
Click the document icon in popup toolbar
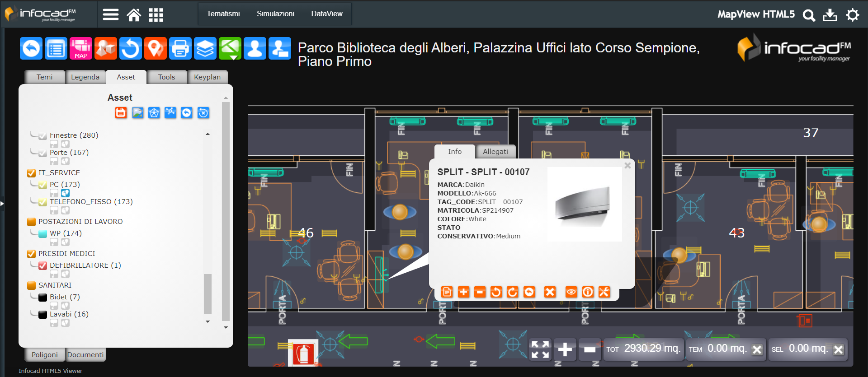[x=447, y=292]
